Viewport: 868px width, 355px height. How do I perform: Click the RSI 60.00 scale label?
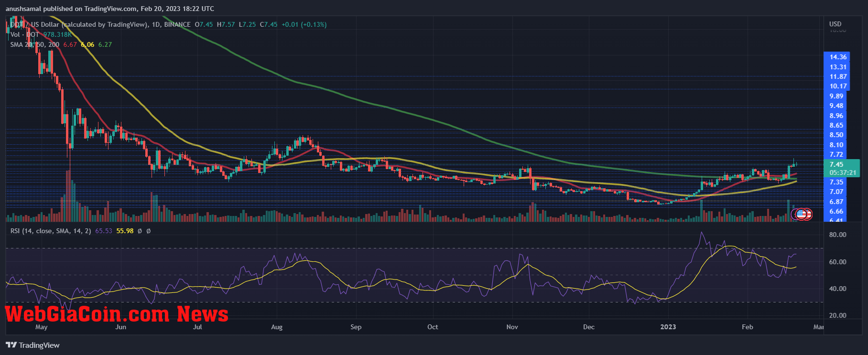pyautogui.click(x=837, y=262)
